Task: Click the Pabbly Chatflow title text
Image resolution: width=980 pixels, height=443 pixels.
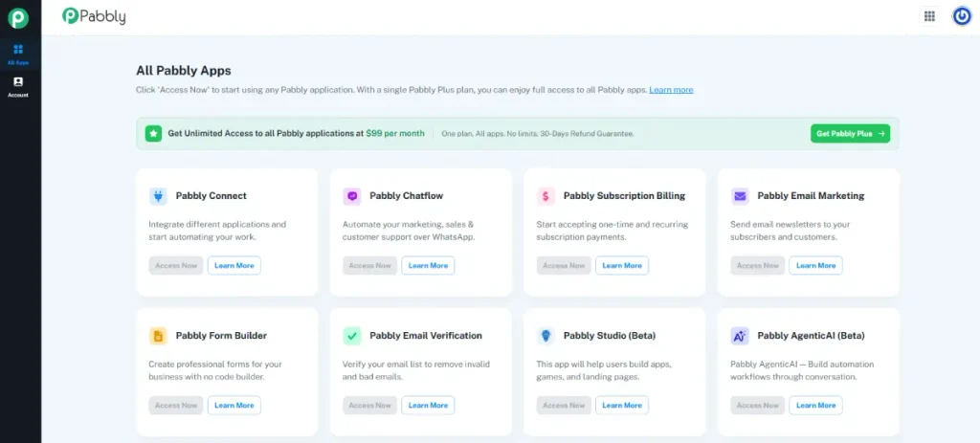Action: (x=406, y=196)
